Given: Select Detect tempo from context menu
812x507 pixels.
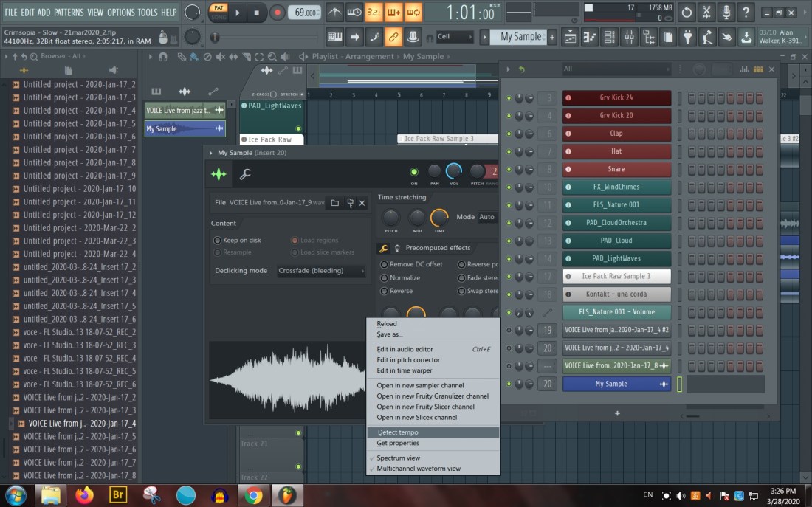Looking at the screenshot, I should 399,432.
